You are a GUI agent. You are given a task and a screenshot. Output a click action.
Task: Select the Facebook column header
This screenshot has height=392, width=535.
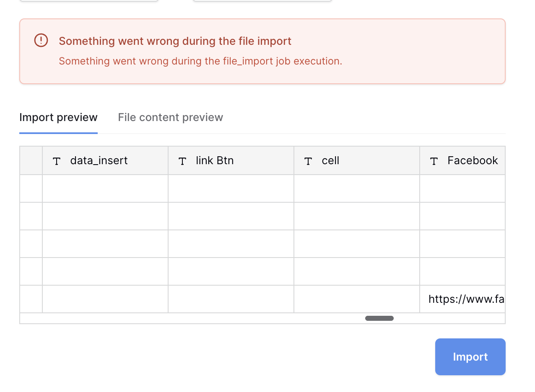coord(462,160)
